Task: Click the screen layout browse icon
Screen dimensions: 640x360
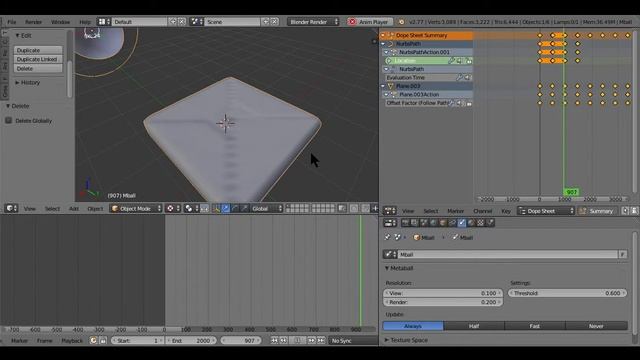Action: [x=103, y=22]
